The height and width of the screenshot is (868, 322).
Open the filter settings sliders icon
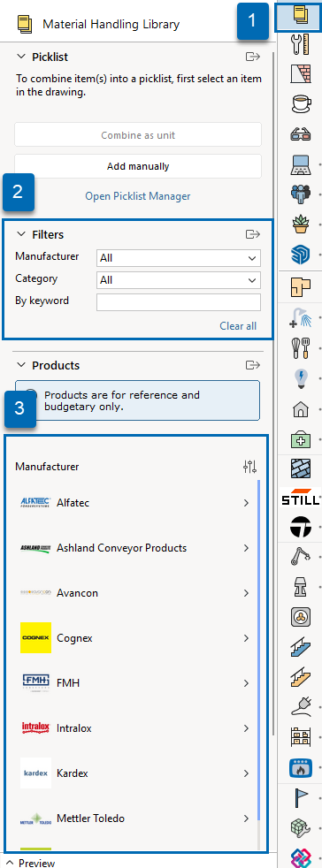click(x=250, y=467)
